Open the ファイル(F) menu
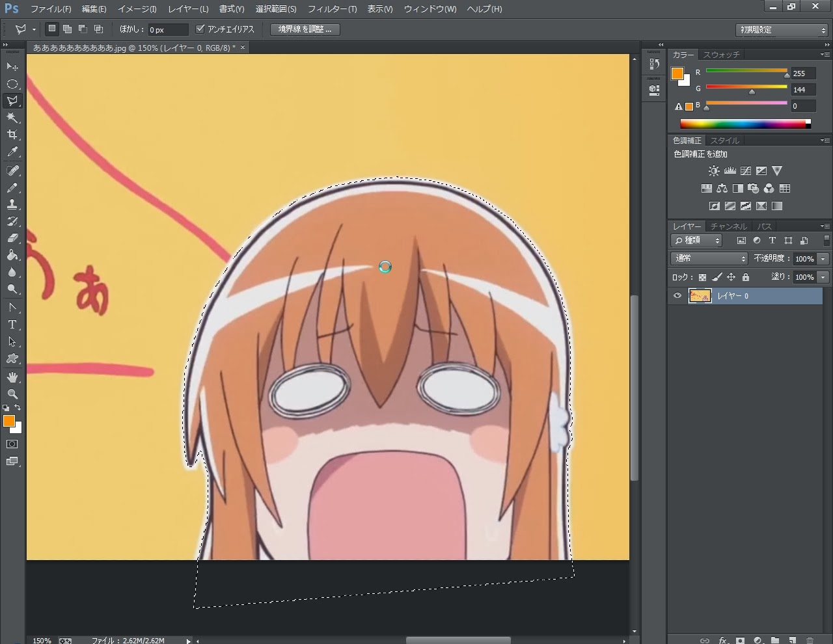833x644 pixels. (x=51, y=9)
